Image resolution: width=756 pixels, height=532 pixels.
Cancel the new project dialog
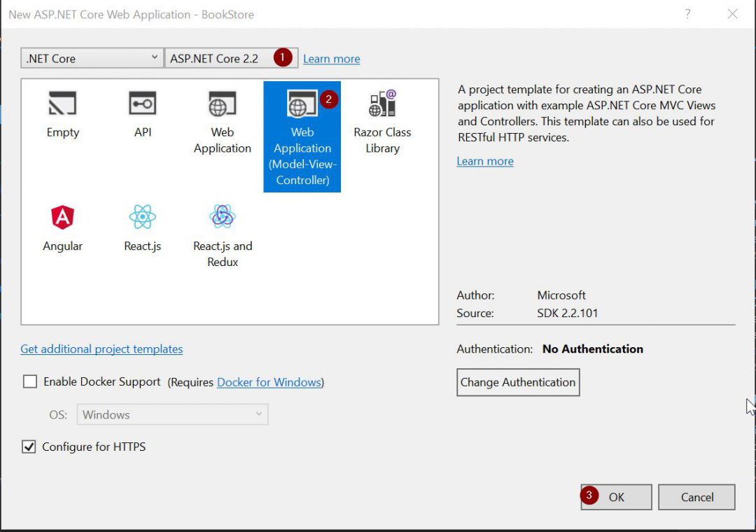pos(696,497)
